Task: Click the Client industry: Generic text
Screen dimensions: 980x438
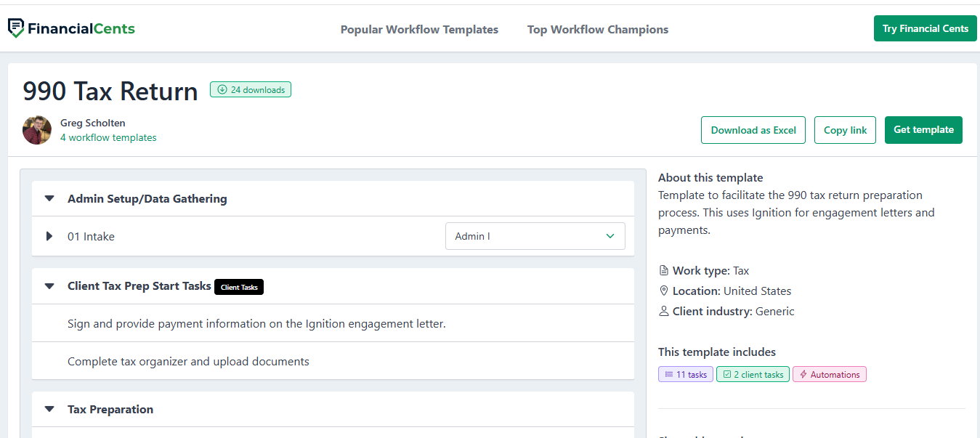Action: point(734,312)
